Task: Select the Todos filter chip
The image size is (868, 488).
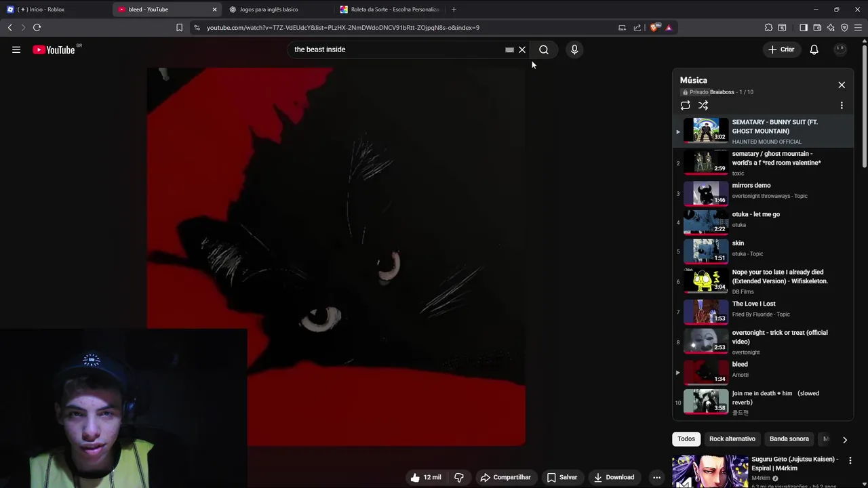Action: pyautogui.click(x=686, y=439)
